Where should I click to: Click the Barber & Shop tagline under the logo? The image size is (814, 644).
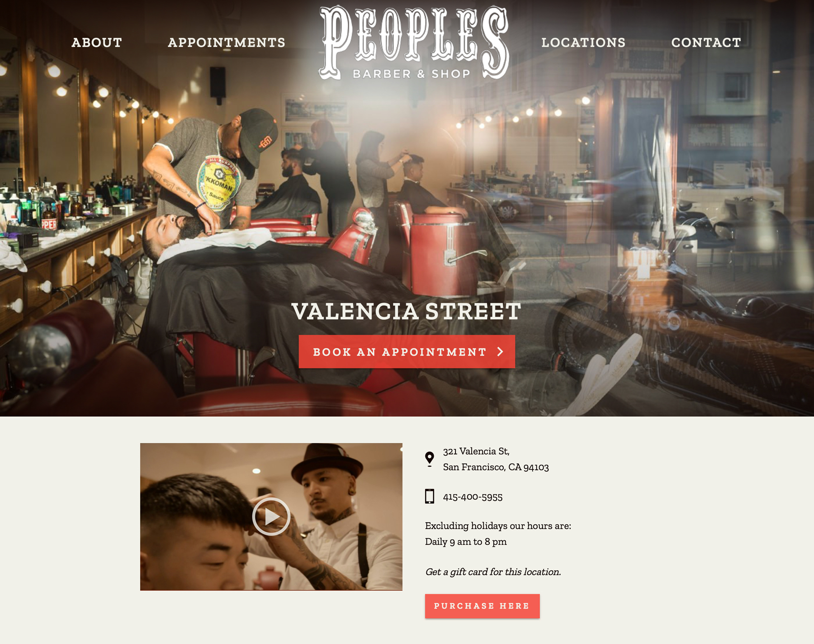tap(412, 74)
